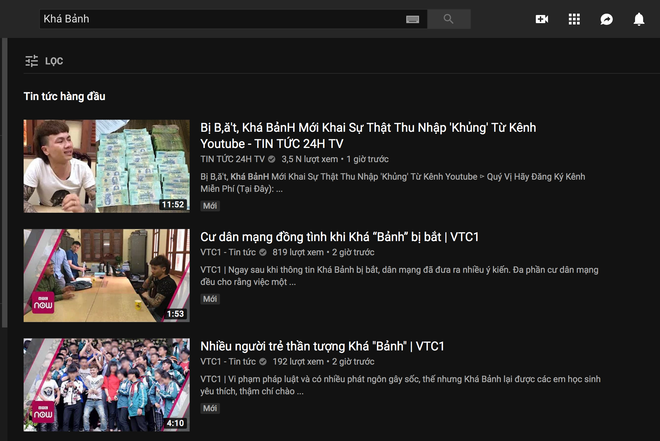Open the YouTube apps grid icon
The width and height of the screenshot is (660, 441).
tap(574, 19)
